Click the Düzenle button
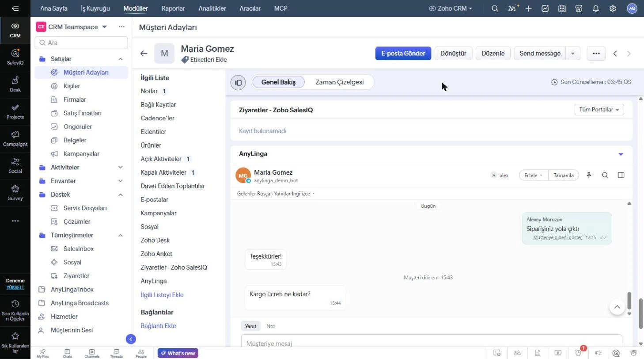Screen dimensions: 644x359 493,53
